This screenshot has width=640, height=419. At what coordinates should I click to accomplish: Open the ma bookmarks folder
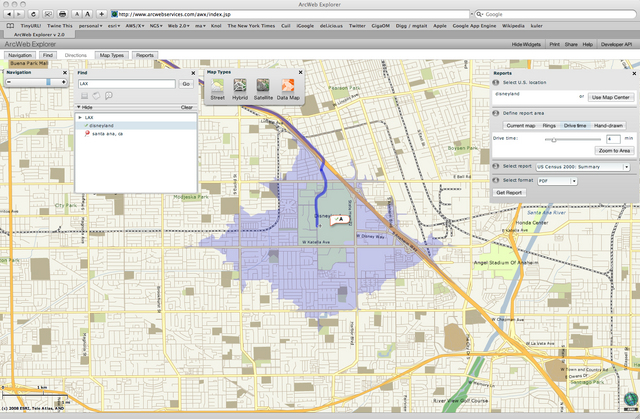tap(200, 26)
